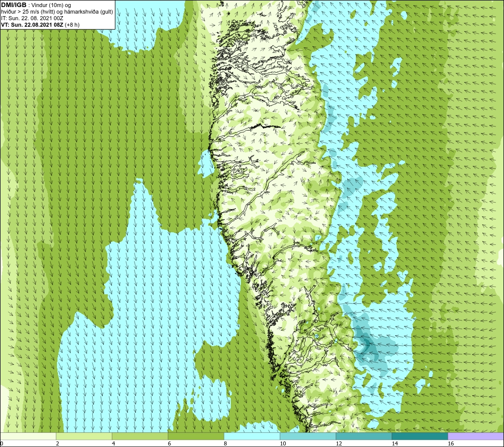Click the 8–10 m/s light cyan legend swatch

251,436
